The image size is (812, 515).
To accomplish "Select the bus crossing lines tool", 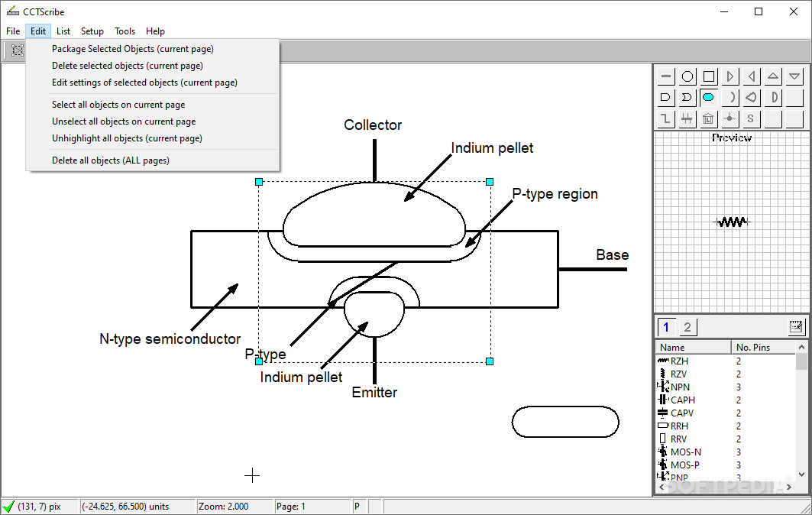I will click(687, 118).
